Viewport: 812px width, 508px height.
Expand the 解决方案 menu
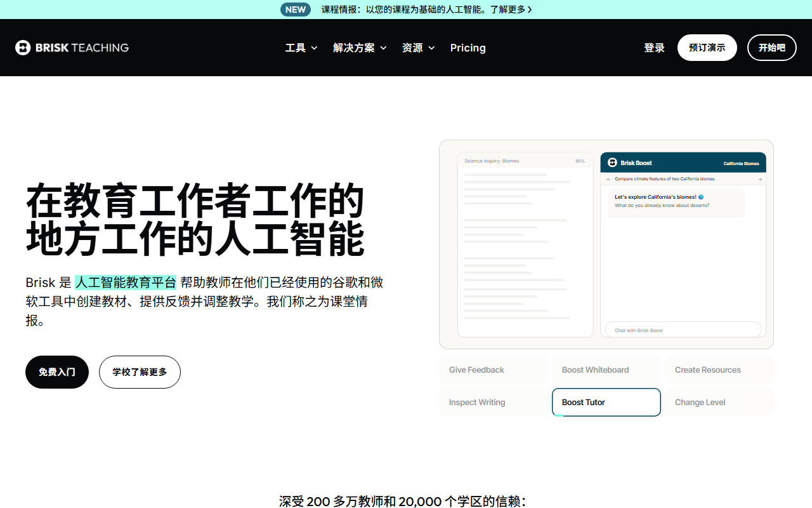click(360, 48)
